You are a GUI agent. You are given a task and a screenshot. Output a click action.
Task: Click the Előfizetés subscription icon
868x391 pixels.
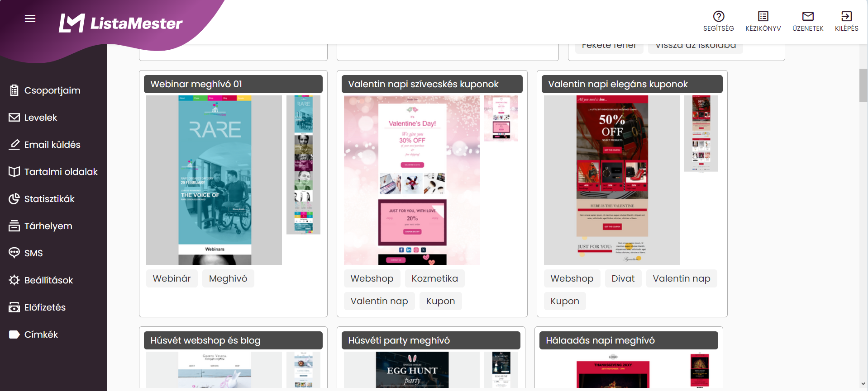point(14,307)
